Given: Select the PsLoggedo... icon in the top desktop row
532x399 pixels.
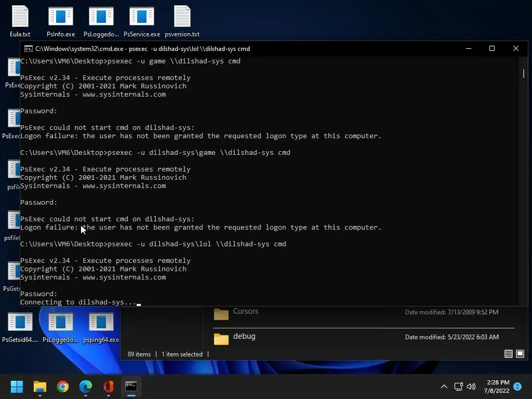Looking at the screenshot, I should point(101,21).
